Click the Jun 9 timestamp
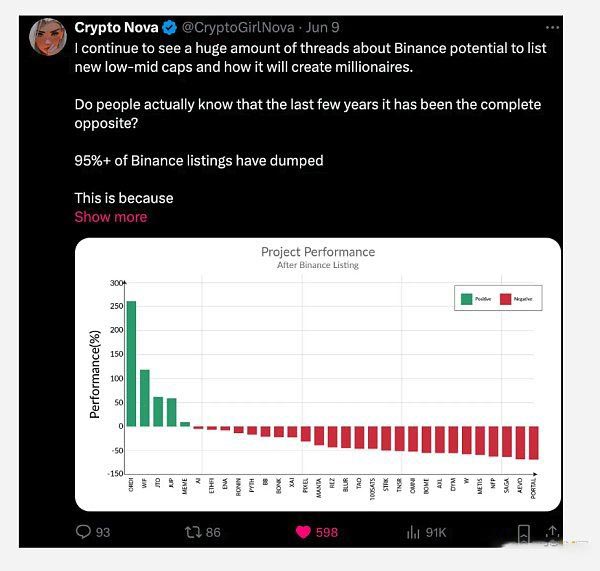The image size is (600, 571). click(322, 28)
